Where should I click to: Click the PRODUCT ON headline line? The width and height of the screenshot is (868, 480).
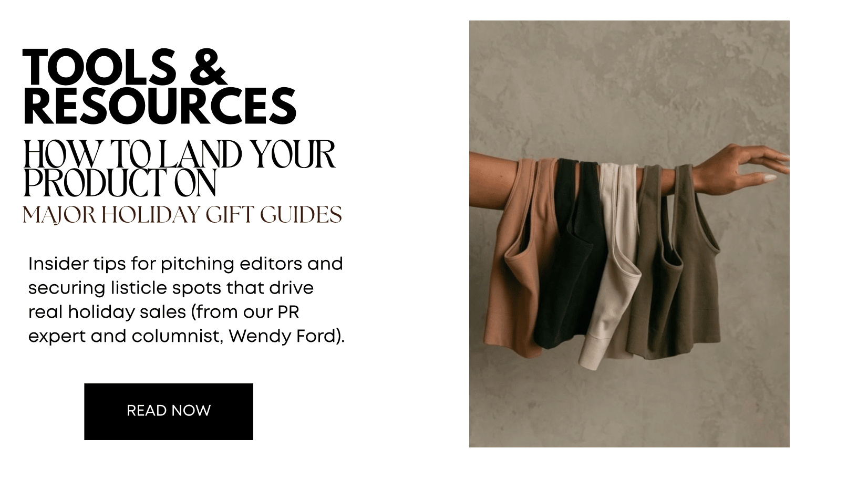click(120, 183)
